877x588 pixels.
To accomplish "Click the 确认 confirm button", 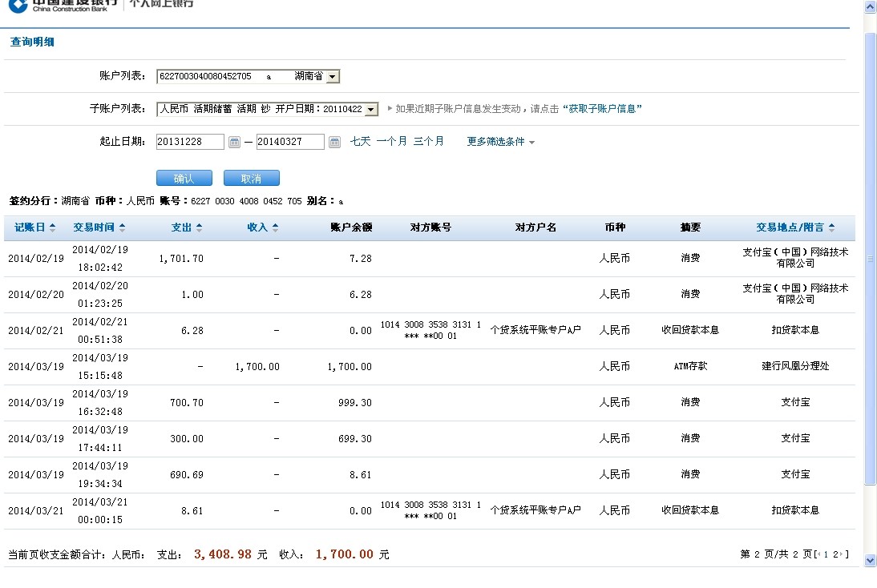I will (x=184, y=178).
